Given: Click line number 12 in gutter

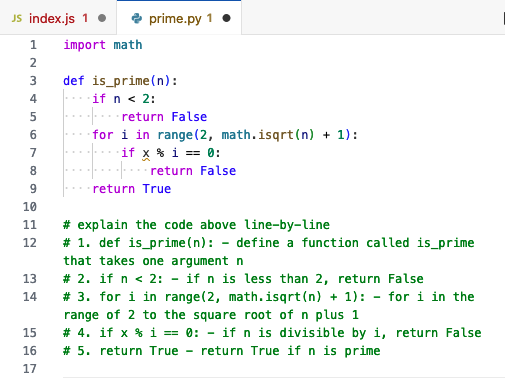Looking at the screenshot, I should tap(30, 243).
